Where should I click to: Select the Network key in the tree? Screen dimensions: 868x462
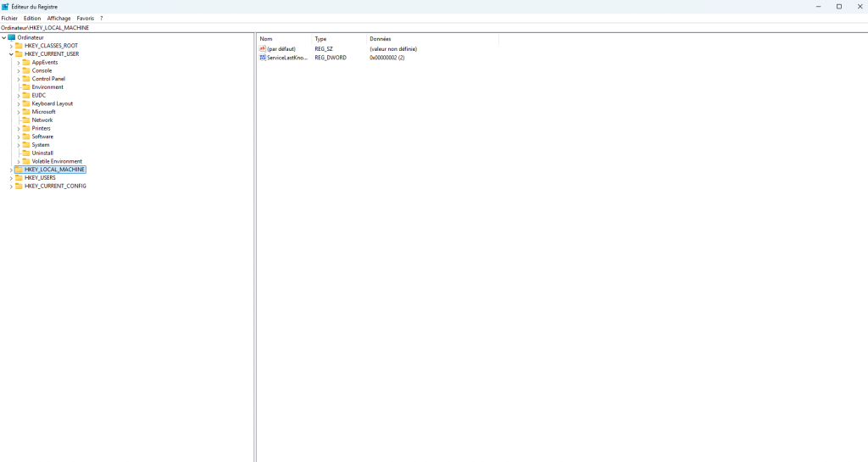[x=42, y=120]
